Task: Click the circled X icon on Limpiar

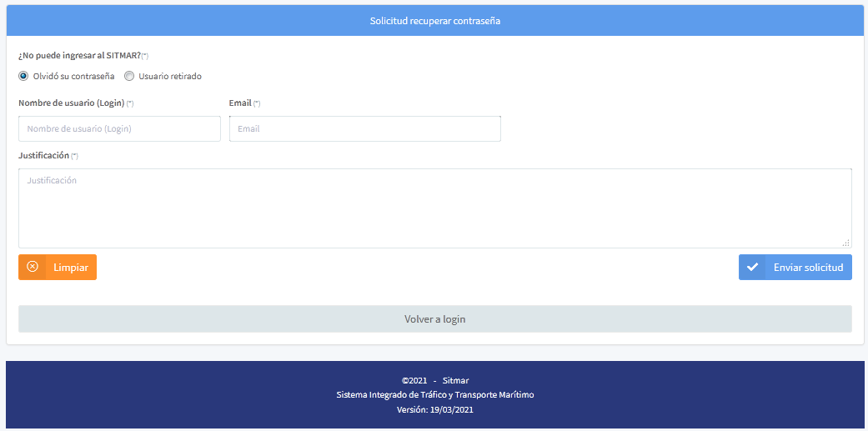Action: [x=33, y=267]
